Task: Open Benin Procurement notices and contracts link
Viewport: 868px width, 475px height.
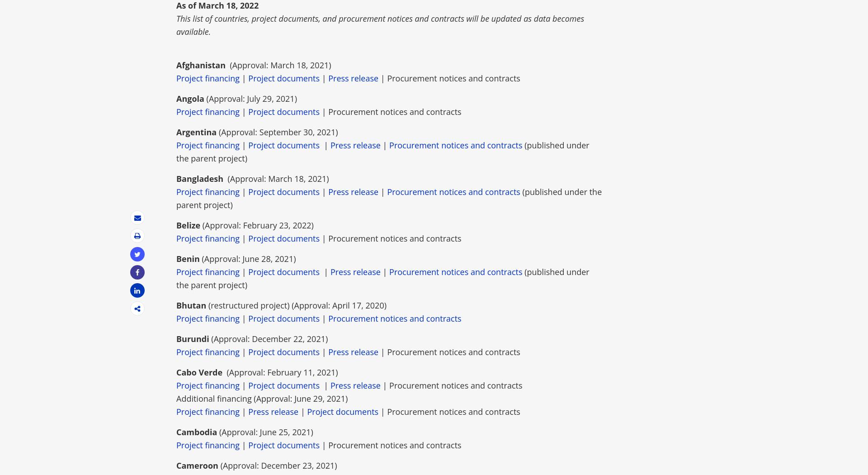Action: click(x=456, y=272)
